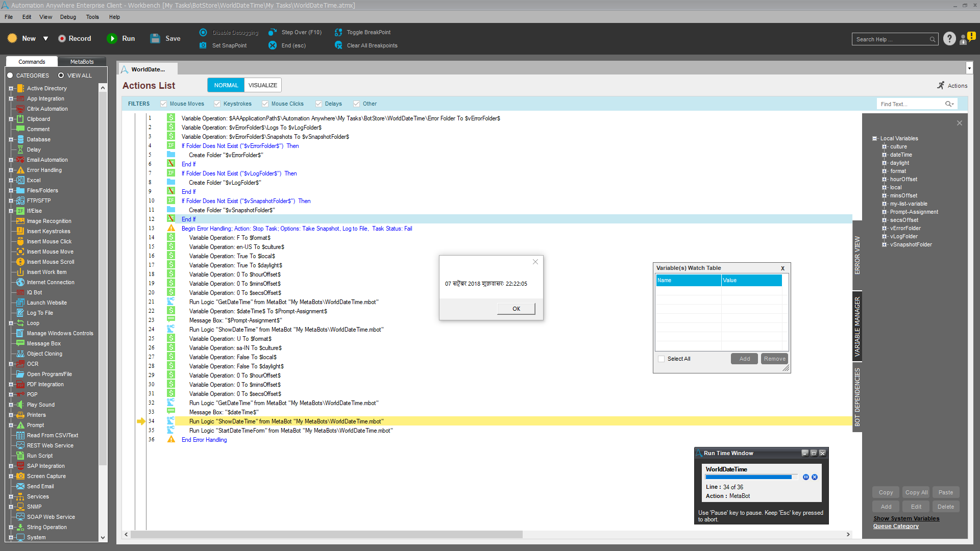Click the green Run icon
980x551 pixels.
(x=112, y=39)
